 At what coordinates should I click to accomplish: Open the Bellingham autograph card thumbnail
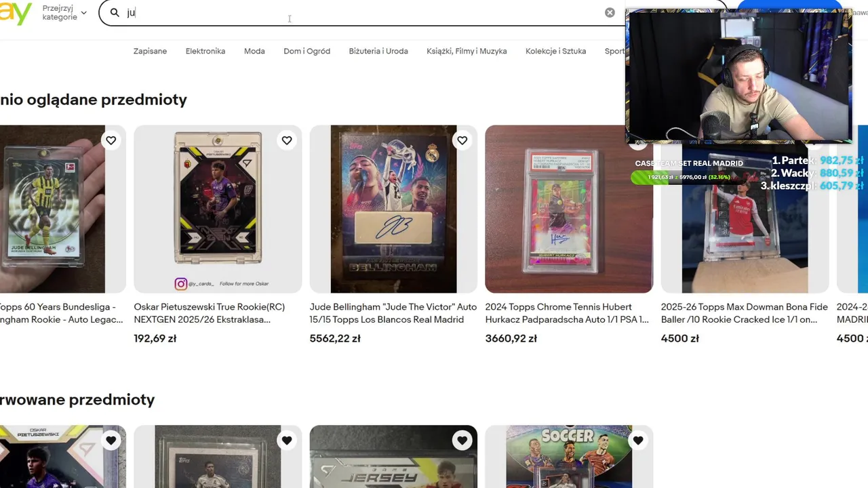[393, 209]
